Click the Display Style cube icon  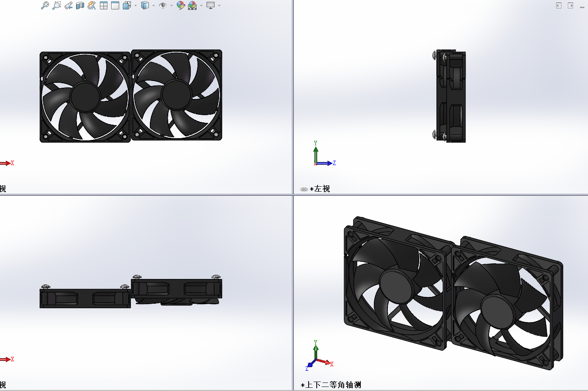145,5
